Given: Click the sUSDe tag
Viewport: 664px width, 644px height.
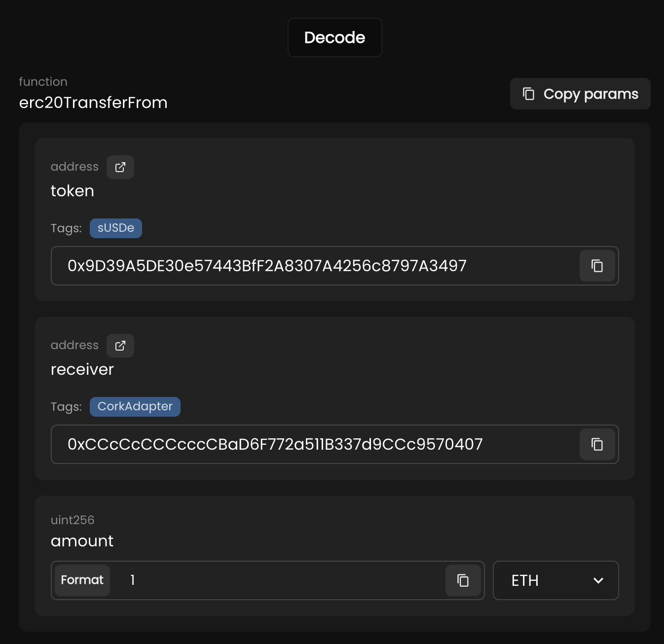Looking at the screenshot, I should tap(116, 228).
